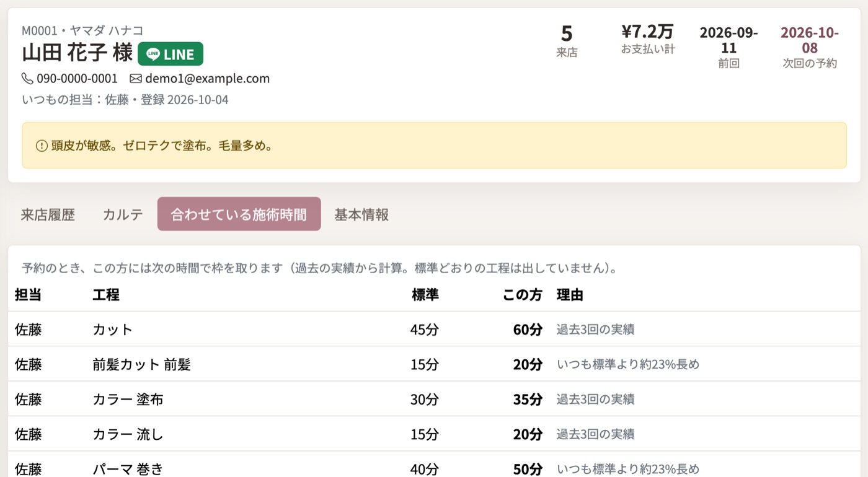Click the envelope icon beside demo1@example.com

[136, 79]
